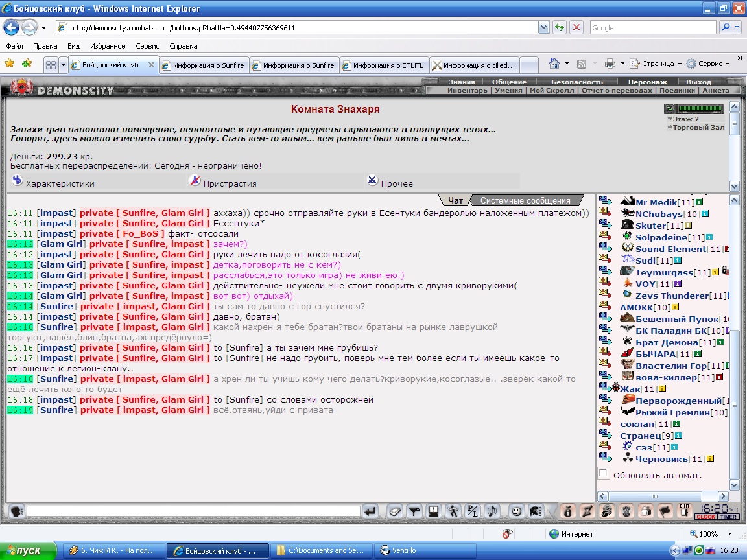Switch to the Информация о ЕПЫТЬ tab
Image resolution: width=747 pixels, height=560 pixels.
(384, 65)
